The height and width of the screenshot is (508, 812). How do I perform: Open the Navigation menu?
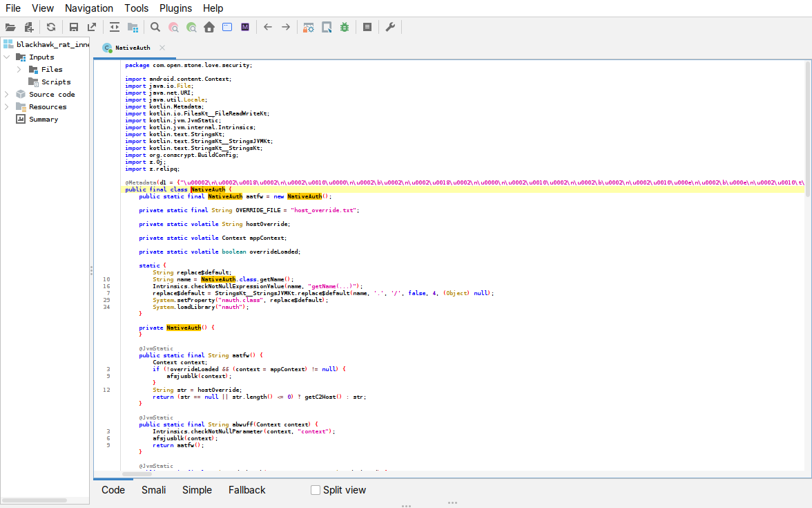(88, 8)
